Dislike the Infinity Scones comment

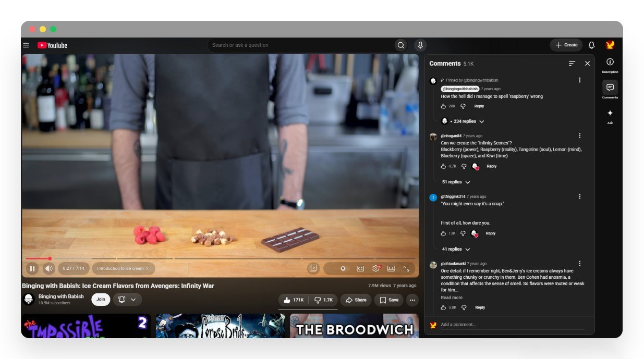click(x=464, y=166)
